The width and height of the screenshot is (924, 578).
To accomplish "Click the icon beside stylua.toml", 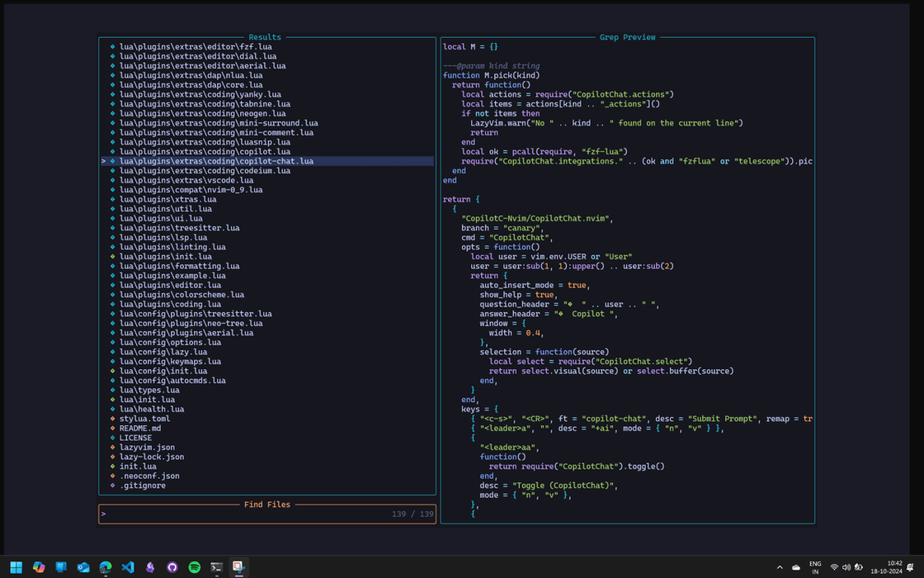I will (x=112, y=419).
